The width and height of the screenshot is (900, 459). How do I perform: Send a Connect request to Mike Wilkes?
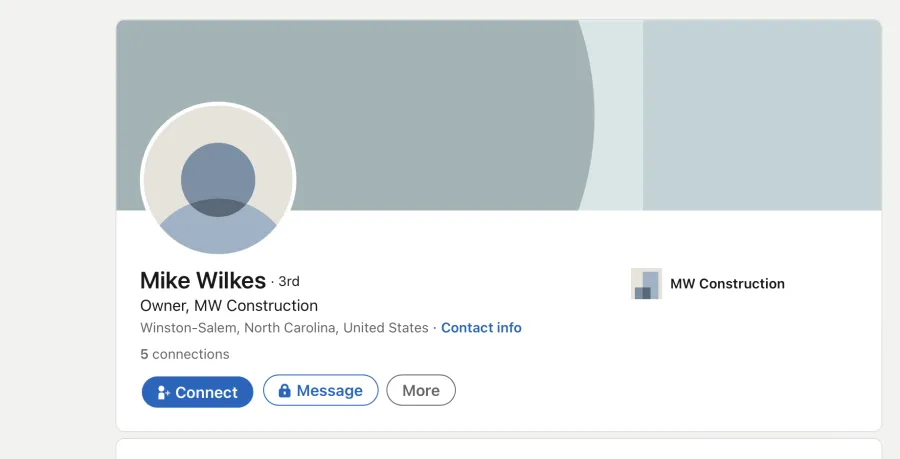197,392
